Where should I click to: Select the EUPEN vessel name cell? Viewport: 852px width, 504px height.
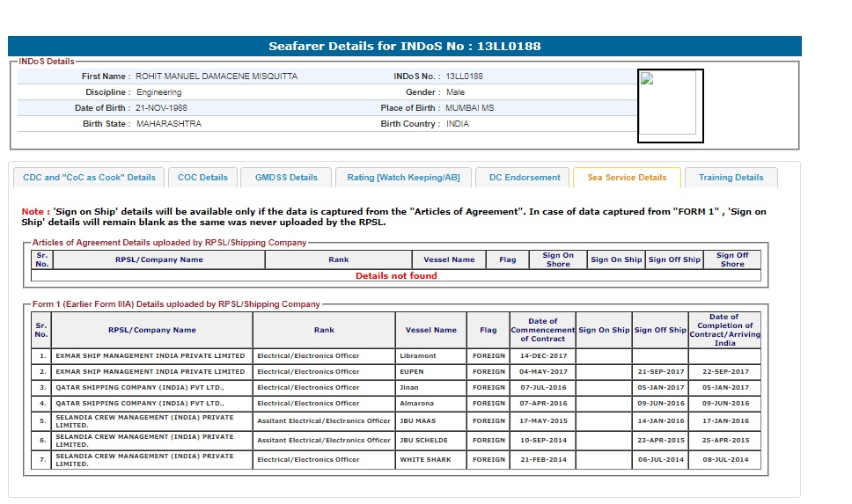point(411,372)
